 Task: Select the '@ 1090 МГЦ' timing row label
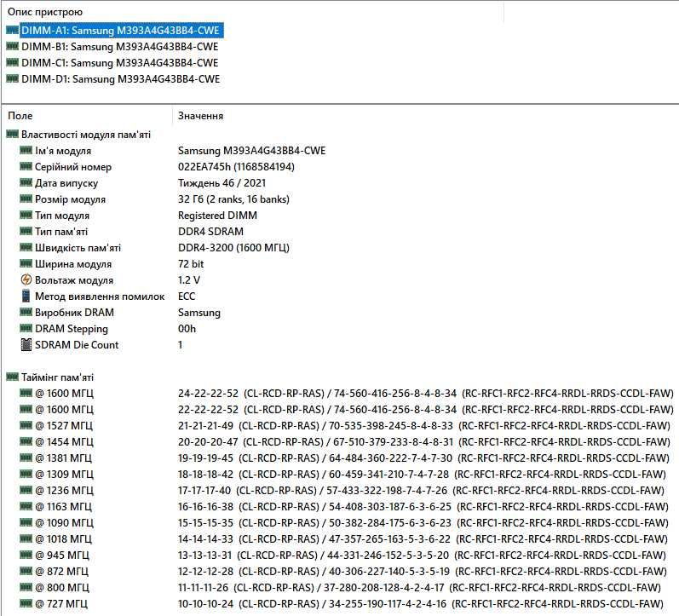pos(64,523)
